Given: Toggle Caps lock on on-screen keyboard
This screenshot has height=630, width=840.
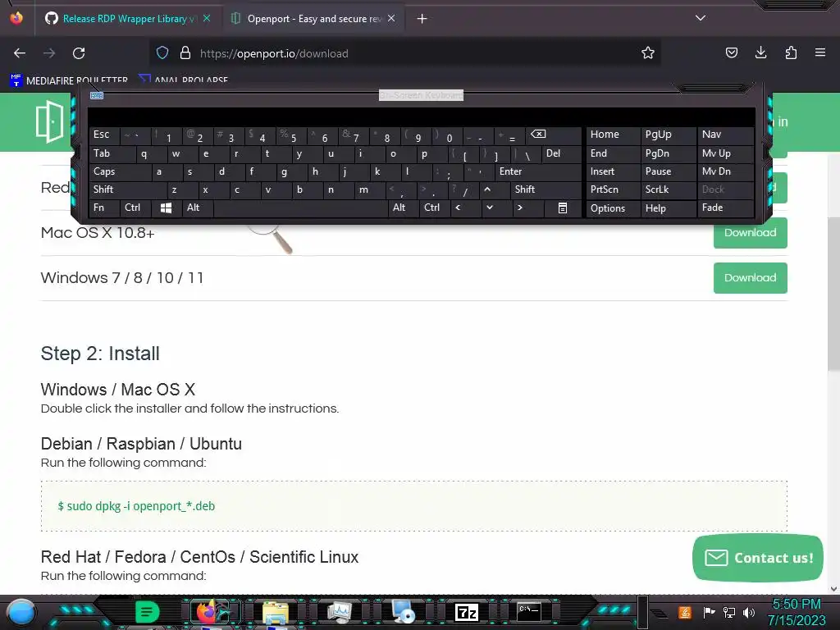Looking at the screenshot, I should [x=120, y=171].
